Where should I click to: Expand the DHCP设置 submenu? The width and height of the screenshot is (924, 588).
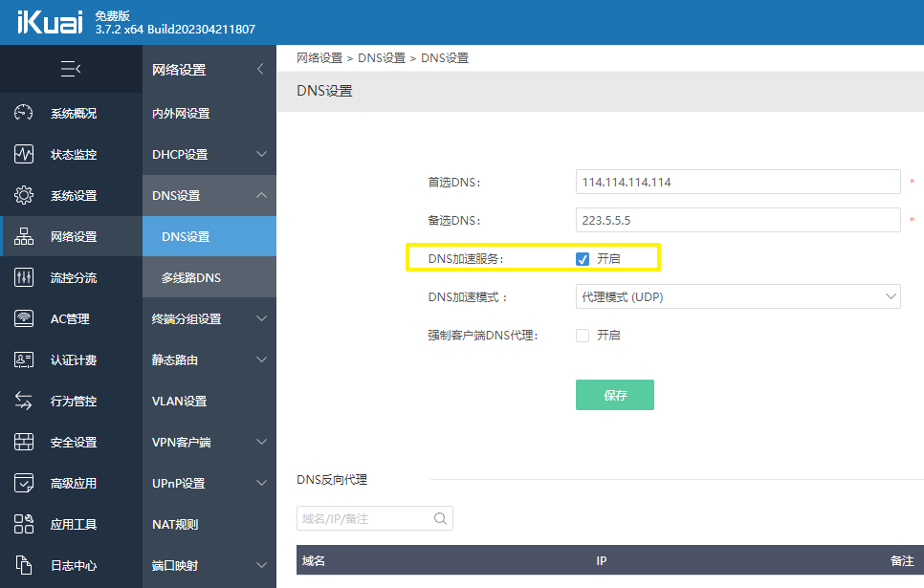[x=261, y=154]
